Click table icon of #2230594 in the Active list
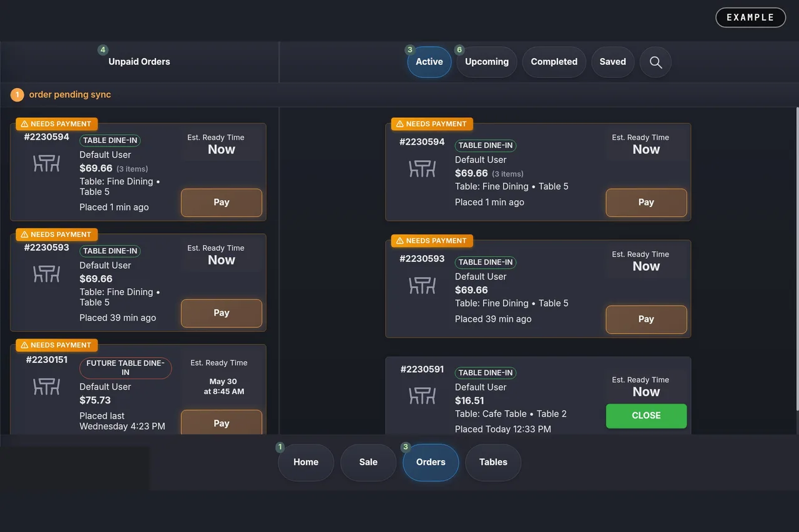This screenshot has width=799, height=532. (422, 168)
